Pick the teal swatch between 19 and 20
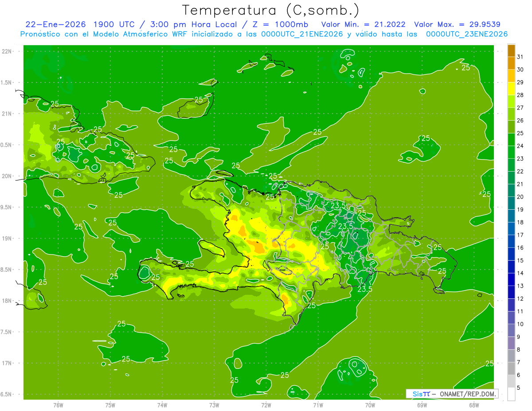The width and height of the screenshot is (532, 411). pos(511,203)
